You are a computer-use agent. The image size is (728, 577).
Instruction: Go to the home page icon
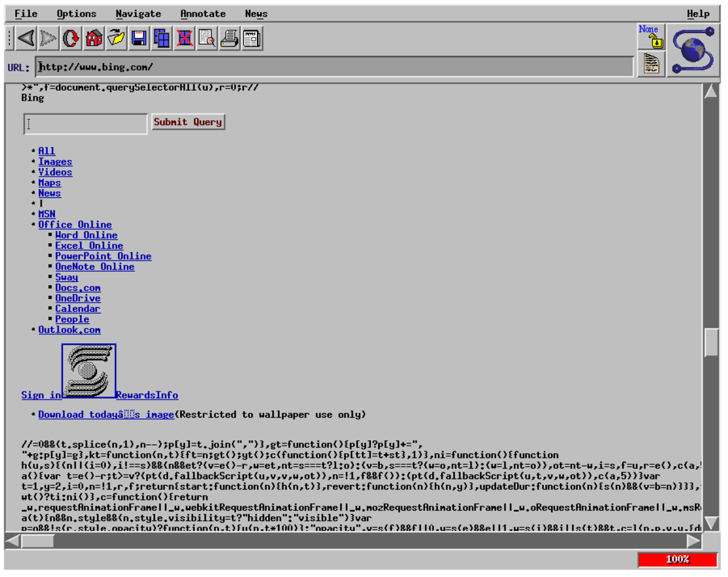tap(94, 38)
